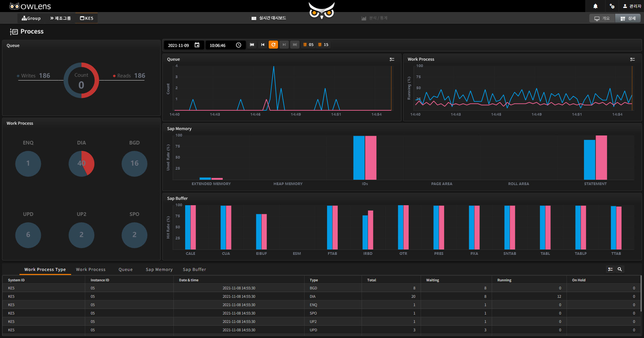Open the notifications bell
The image size is (644, 338).
click(595, 6)
